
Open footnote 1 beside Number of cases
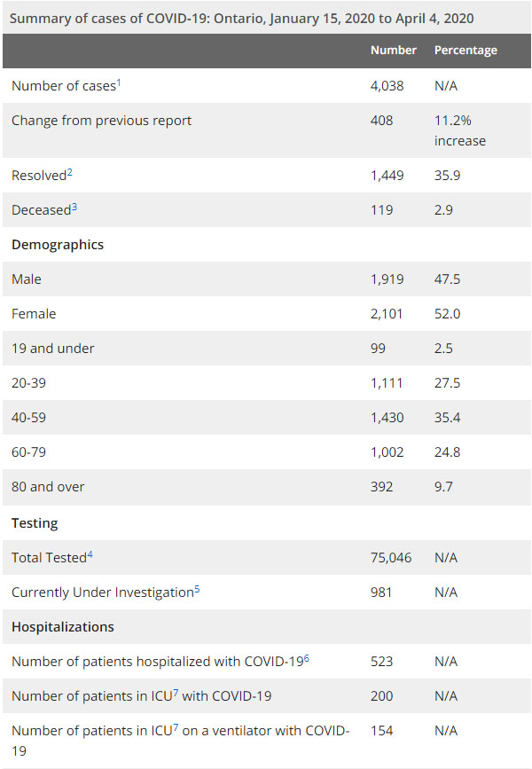click(118, 82)
